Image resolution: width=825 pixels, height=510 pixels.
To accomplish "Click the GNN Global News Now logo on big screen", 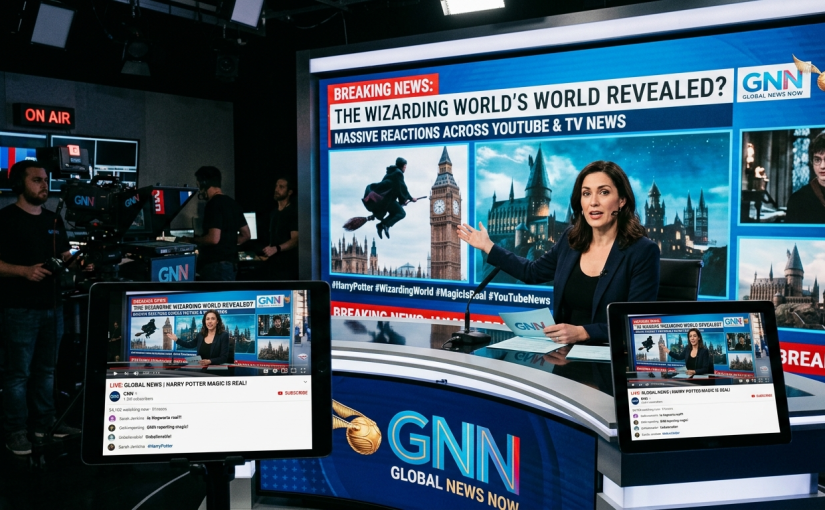I will pos(773,83).
